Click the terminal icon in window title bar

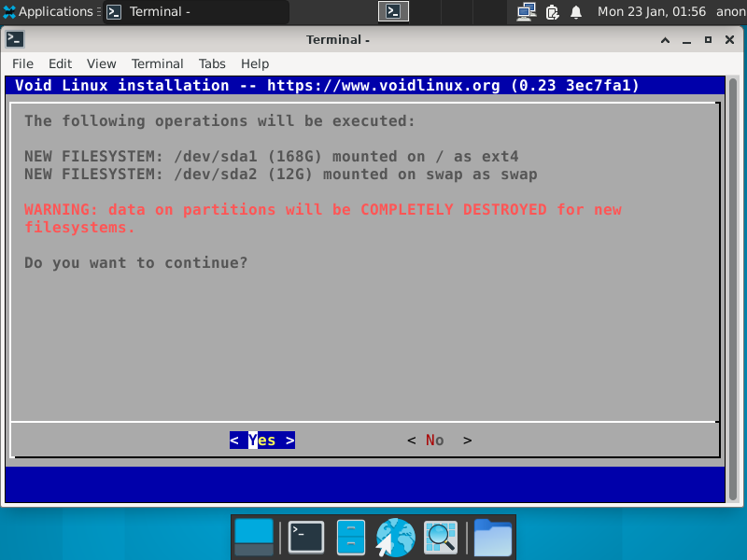[15, 39]
